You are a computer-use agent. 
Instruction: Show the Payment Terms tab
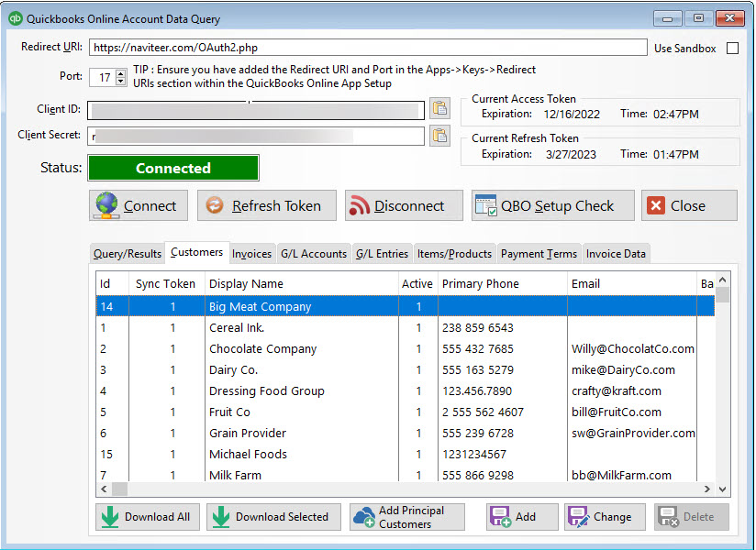pos(539,254)
